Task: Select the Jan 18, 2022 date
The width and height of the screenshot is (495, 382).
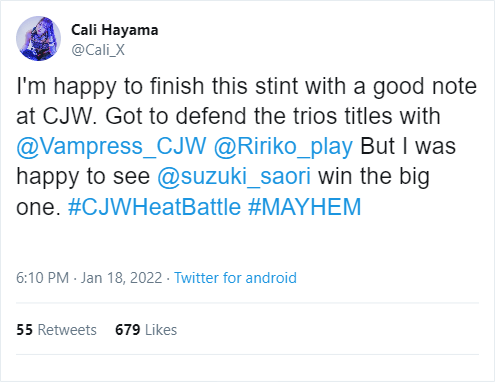Action: [121, 278]
